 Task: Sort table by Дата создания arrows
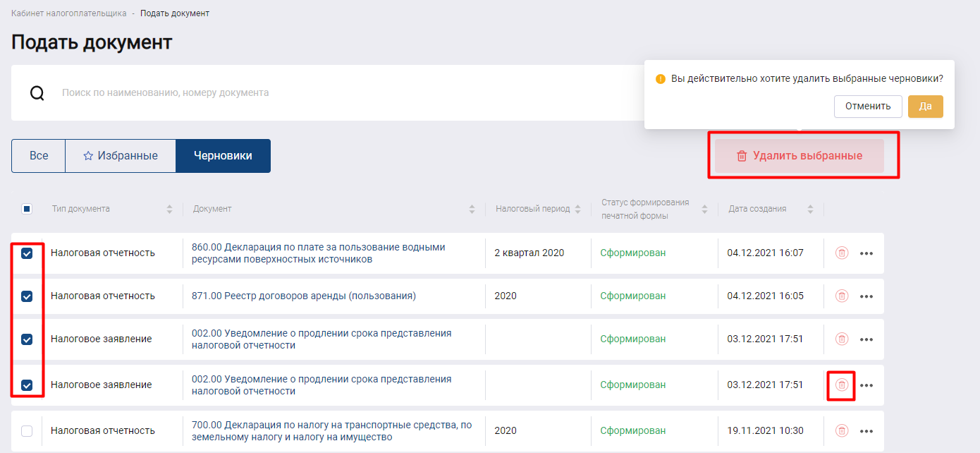point(810,209)
